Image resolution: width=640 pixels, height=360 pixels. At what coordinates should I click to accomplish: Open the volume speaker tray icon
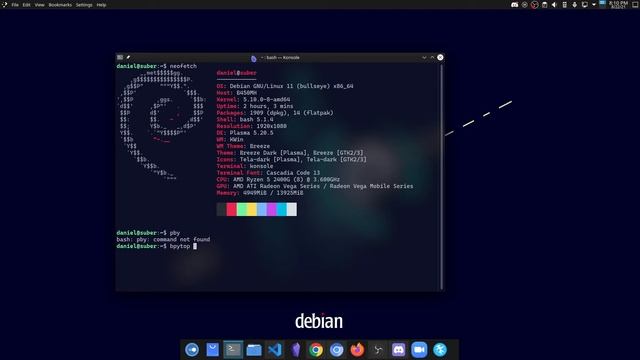[x=554, y=5]
